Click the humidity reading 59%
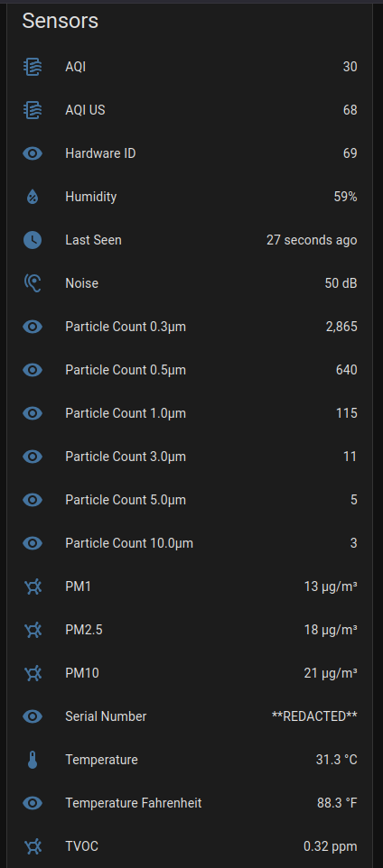The height and width of the screenshot is (868, 383). tap(345, 197)
